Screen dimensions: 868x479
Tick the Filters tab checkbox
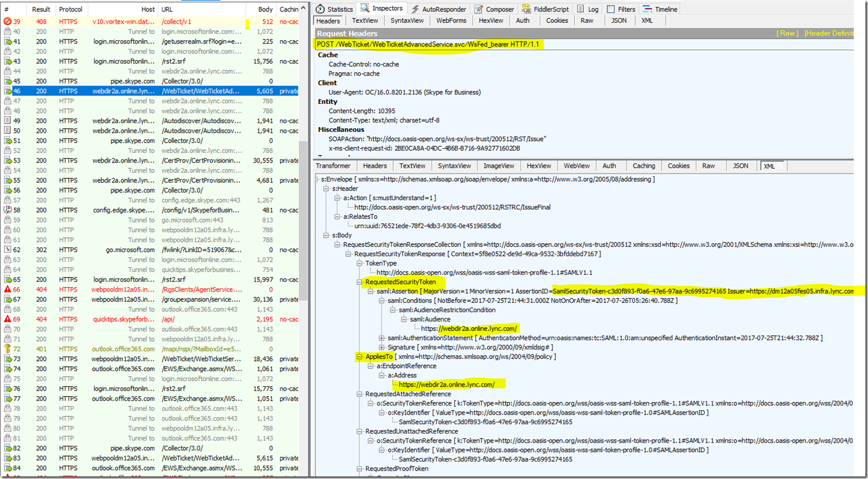pos(611,9)
